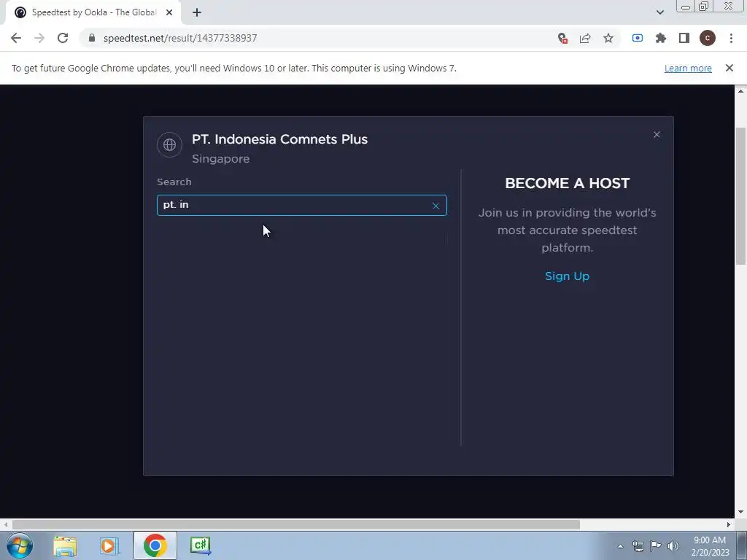
Task: Close the server selection dialog
Action: (657, 135)
